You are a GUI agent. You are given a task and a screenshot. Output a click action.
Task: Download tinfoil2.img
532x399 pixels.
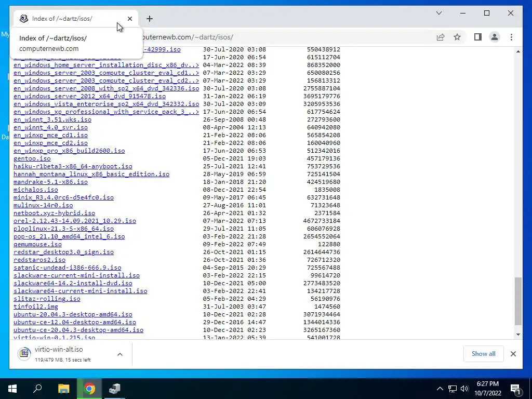36,307
